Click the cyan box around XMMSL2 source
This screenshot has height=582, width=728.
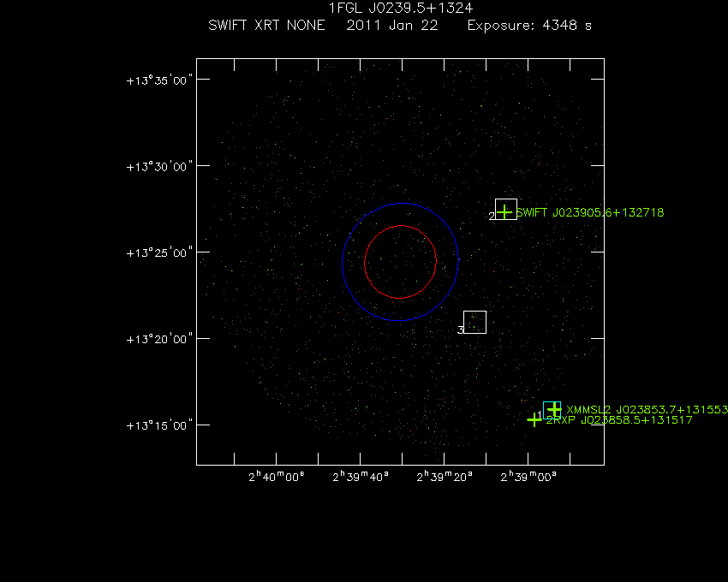(x=552, y=410)
